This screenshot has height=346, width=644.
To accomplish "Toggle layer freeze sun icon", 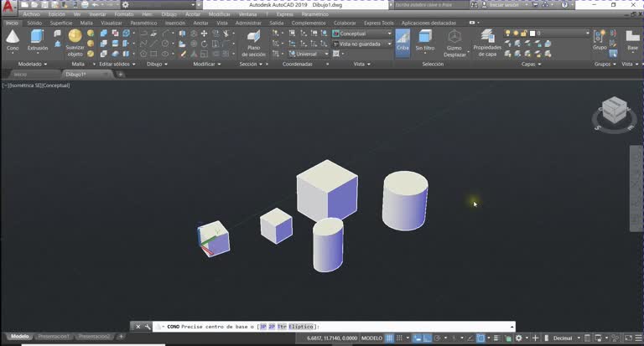I will click(516, 34).
